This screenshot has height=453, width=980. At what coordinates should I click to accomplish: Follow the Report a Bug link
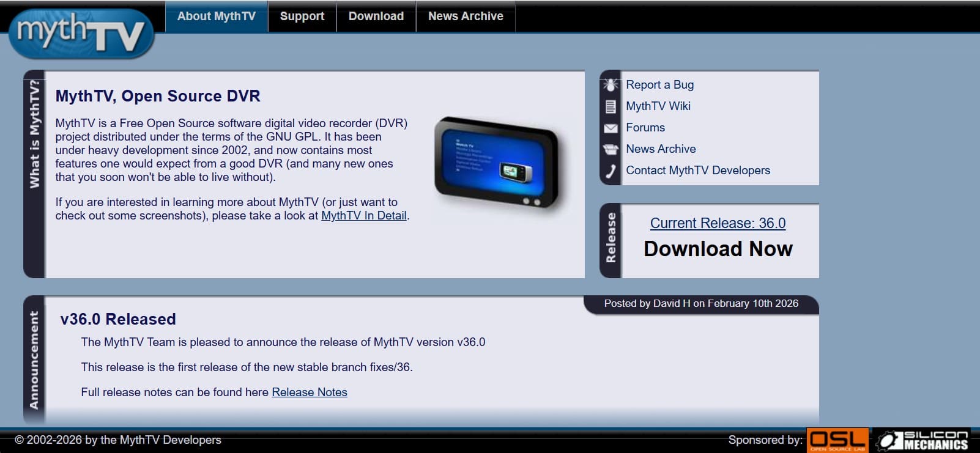pos(659,85)
